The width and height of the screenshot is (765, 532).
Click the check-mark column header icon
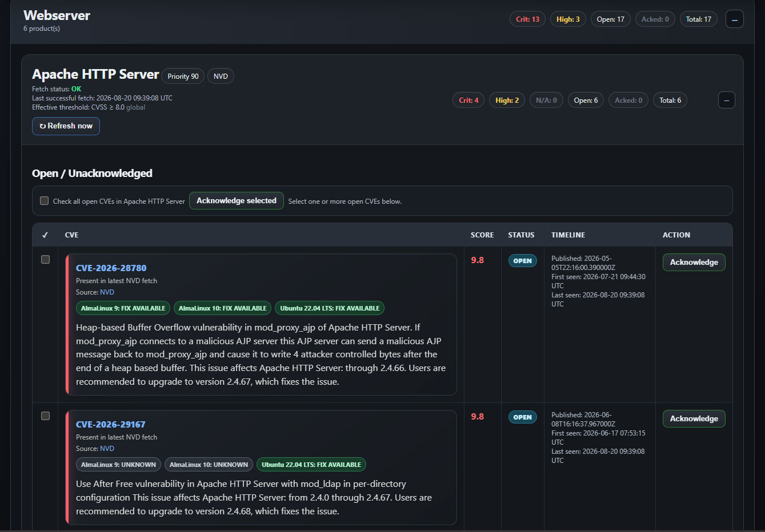45,235
